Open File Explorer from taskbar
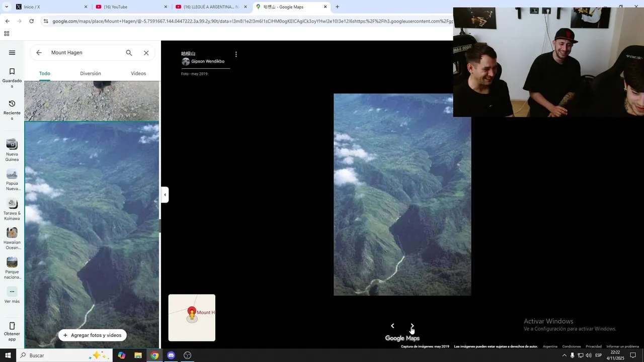Screen dimensions: 644x362 click(x=138, y=355)
